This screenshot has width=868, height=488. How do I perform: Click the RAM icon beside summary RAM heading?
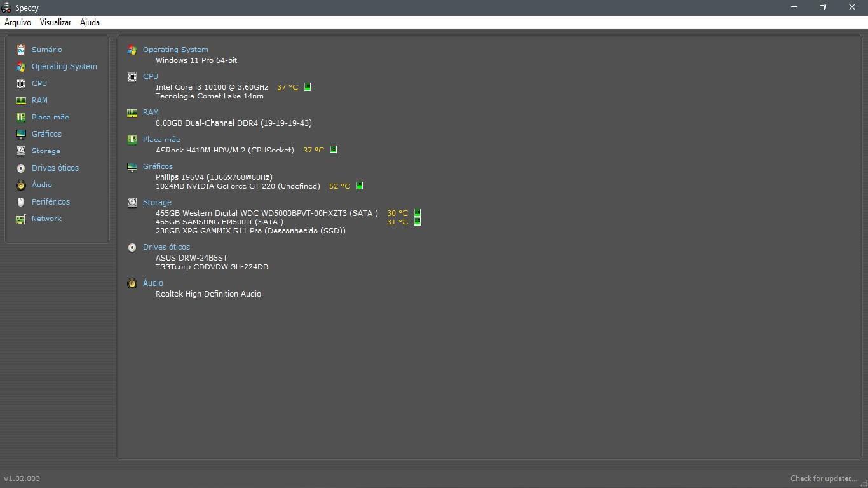pyautogui.click(x=132, y=112)
